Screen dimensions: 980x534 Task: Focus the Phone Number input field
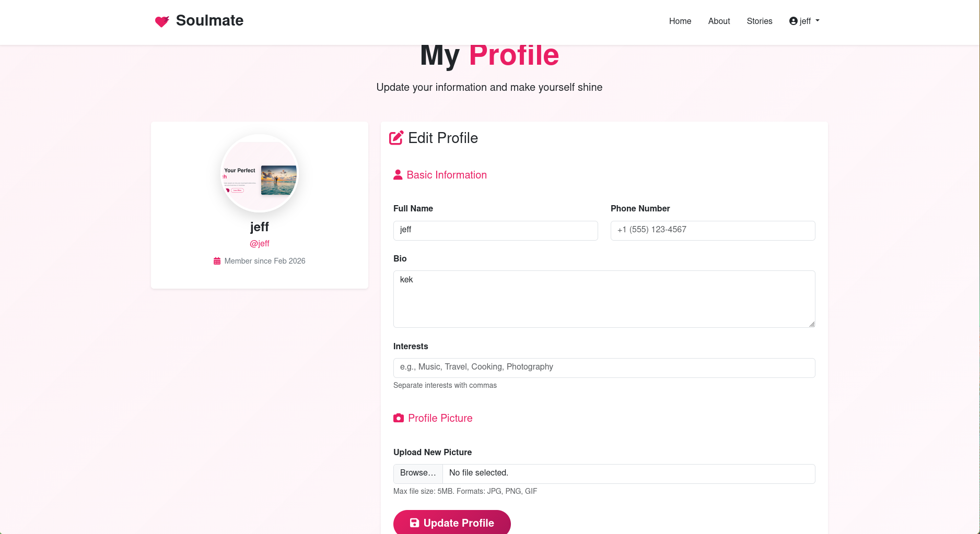(x=713, y=230)
